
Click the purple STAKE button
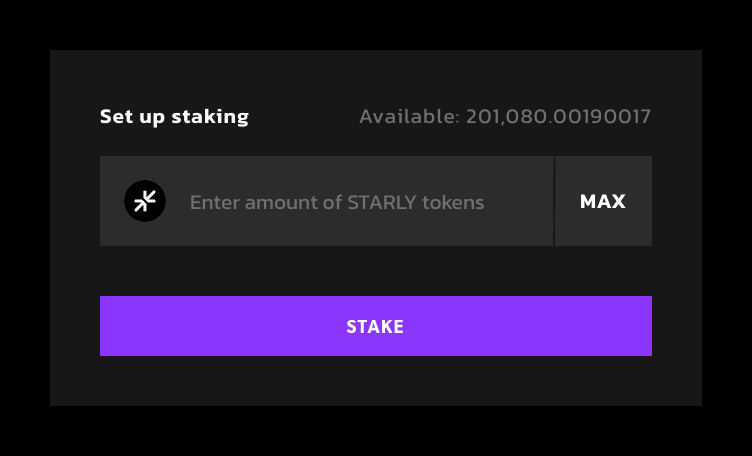point(375,326)
